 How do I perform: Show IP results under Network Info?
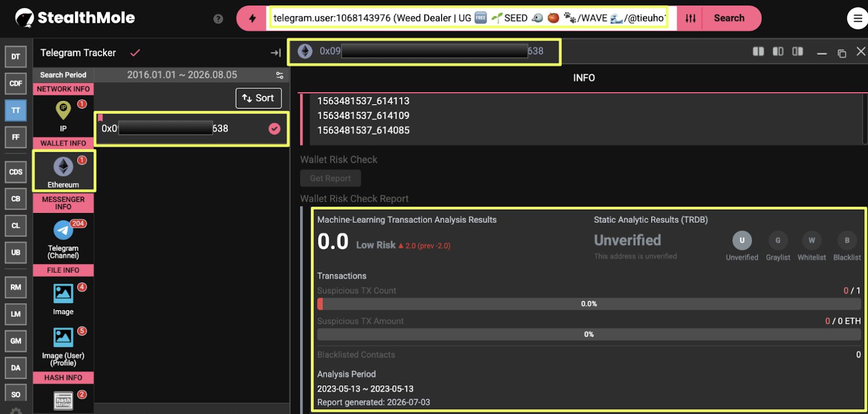pyautogui.click(x=63, y=116)
